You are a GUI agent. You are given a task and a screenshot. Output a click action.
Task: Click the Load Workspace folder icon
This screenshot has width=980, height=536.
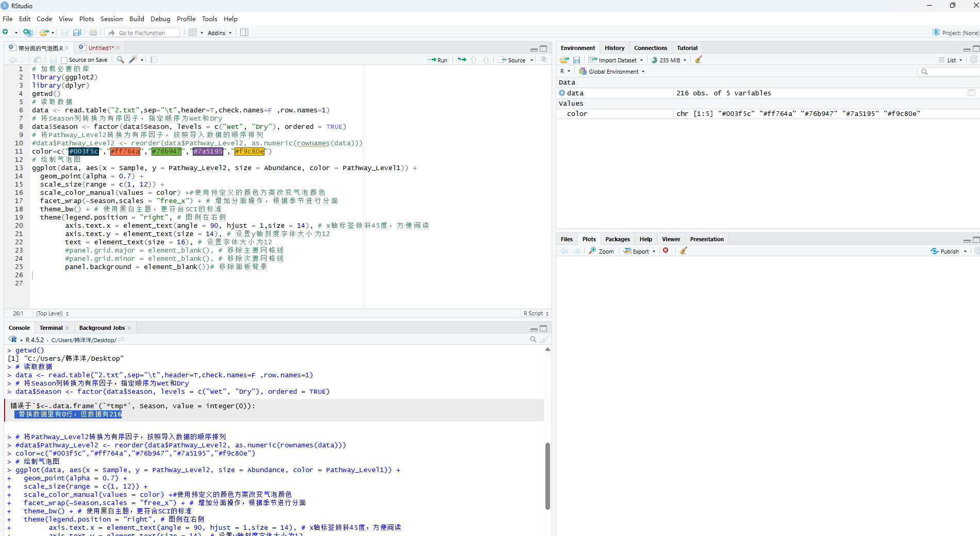tap(564, 60)
